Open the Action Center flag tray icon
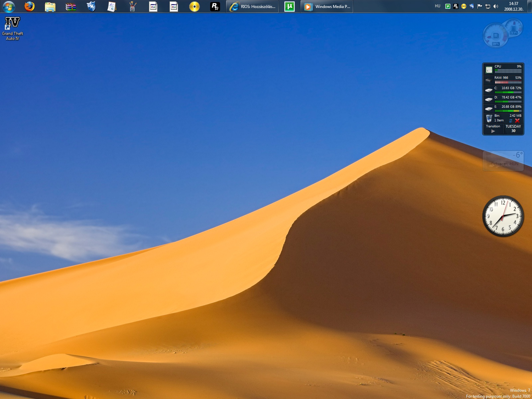The image size is (532, 399). pyautogui.click(x=479, y=6)
